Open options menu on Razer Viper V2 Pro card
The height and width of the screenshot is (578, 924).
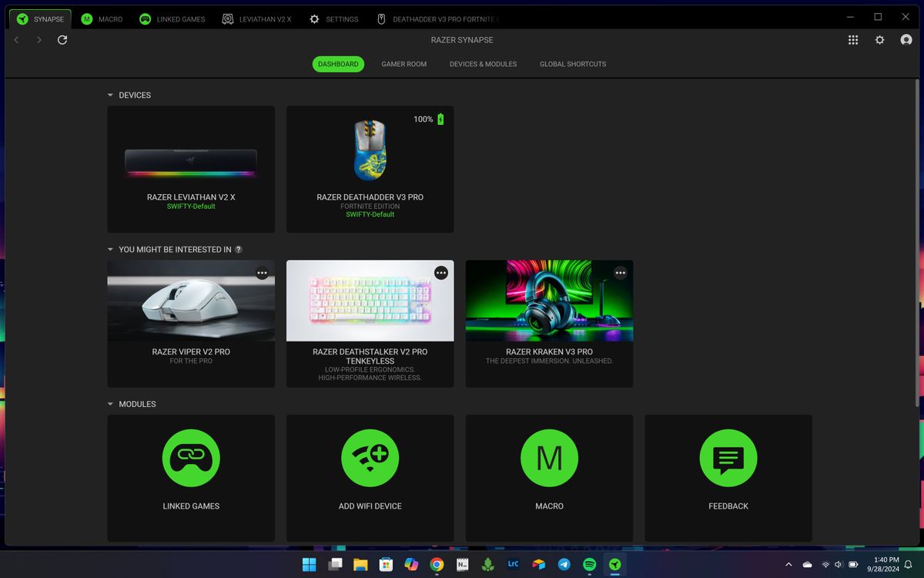pyautogui.click(x=262, y=273)
